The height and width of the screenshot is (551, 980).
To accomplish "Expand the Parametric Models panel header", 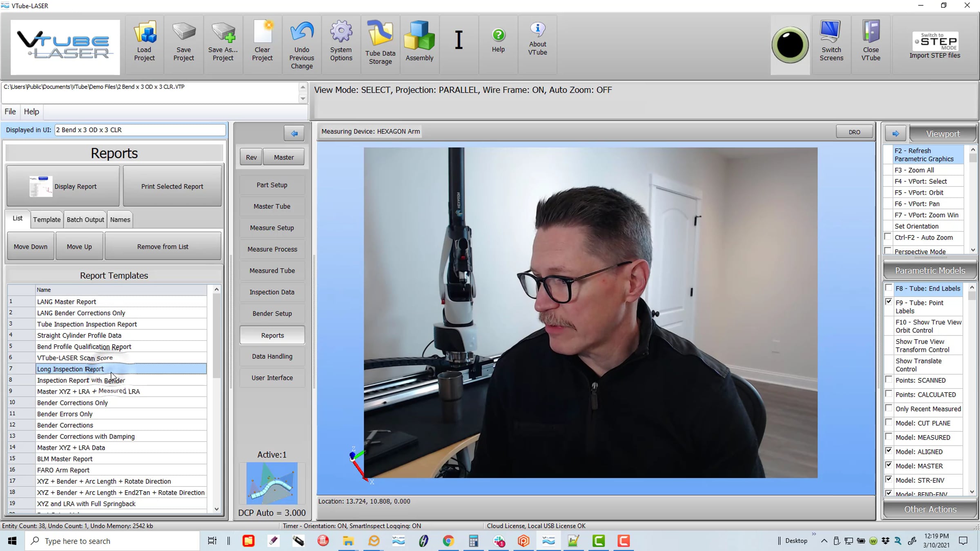I will pyautogui.click(x=930, y=271).
